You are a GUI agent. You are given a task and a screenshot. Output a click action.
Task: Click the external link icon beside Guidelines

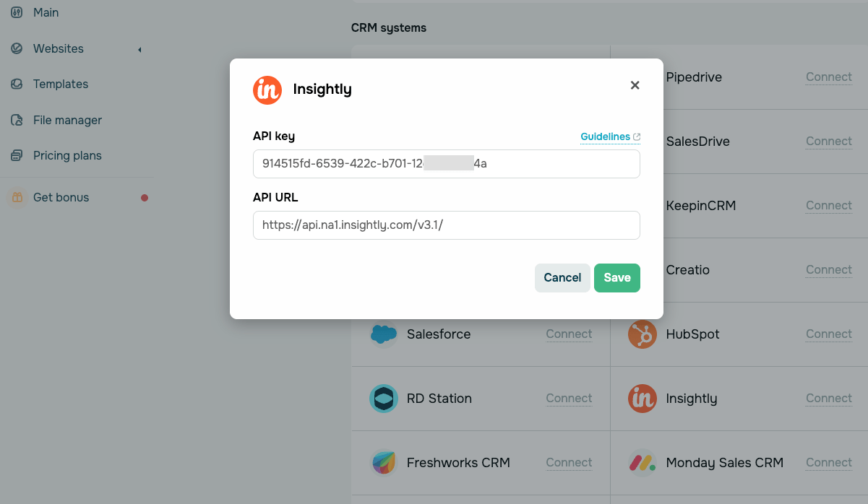(x=637, y=136)
